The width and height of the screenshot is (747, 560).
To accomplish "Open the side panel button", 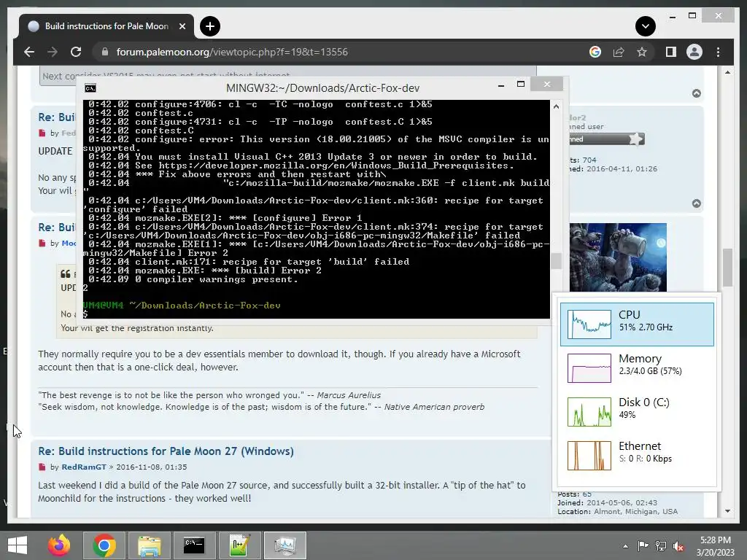I will 671,52.
